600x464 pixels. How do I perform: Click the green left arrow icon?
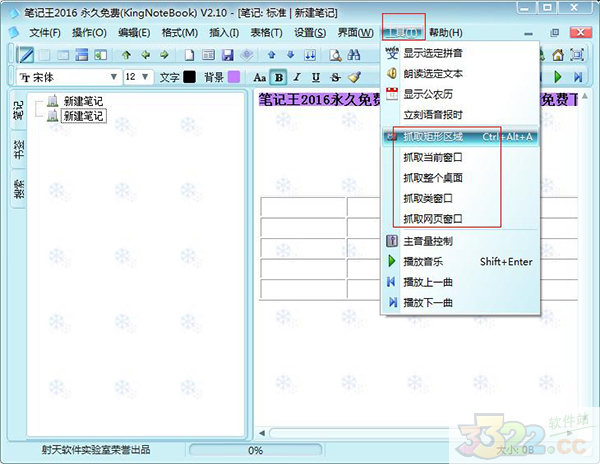pyautogui.click(x=145, y=55)
